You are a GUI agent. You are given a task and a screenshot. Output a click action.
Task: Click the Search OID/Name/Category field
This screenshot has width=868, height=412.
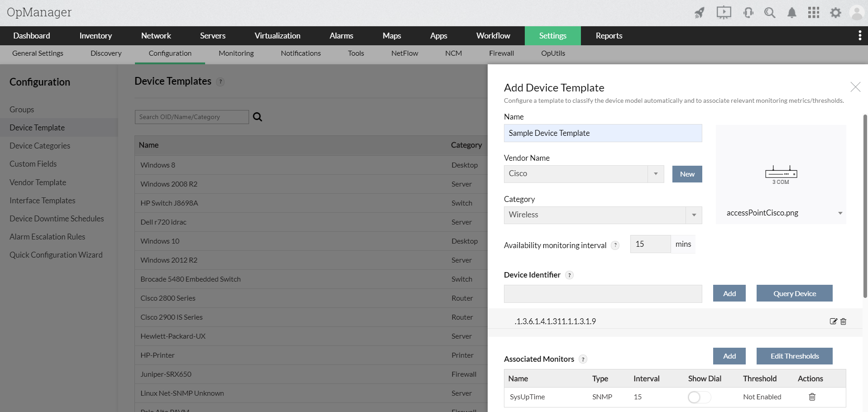[x=192, y=117]
